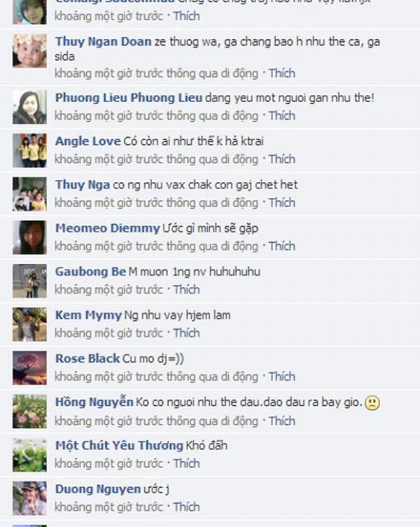Like Rose Black's comment

click(x=282, y=376)
